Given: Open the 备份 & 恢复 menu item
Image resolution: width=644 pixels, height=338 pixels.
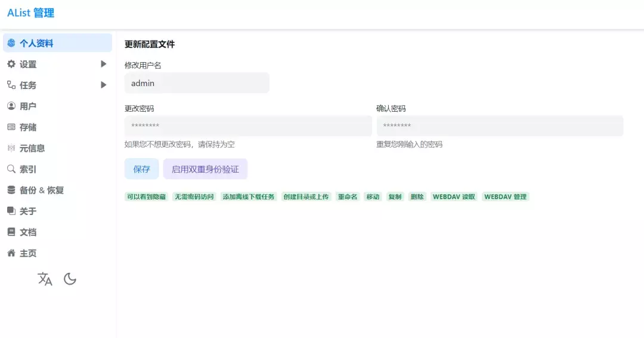Looking at the screenshot, I should pyautogui.click(x=57, y=189).
